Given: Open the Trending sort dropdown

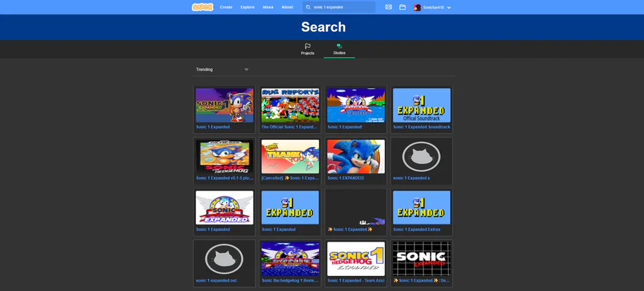Looking at the screenshot, I should click(223, 70).
